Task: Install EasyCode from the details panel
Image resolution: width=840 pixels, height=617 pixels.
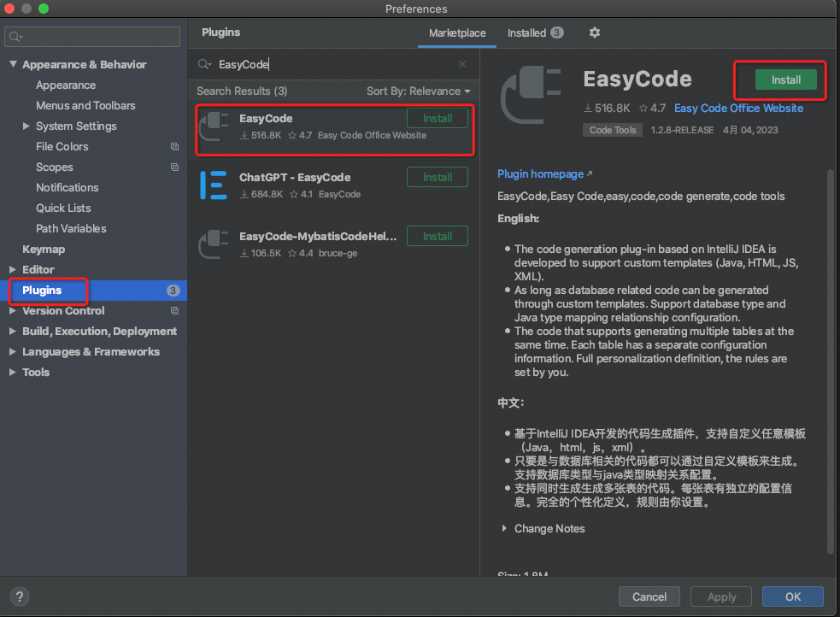Action: coord(785,79)
